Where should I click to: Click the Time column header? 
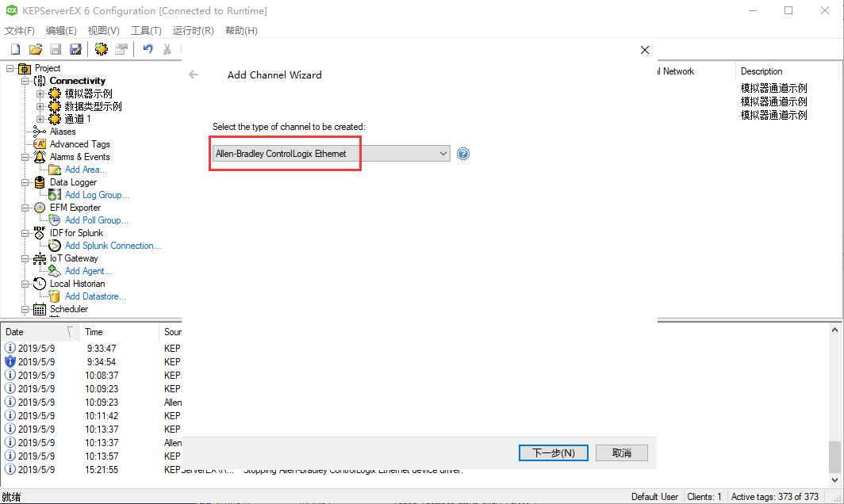coord(120,332)
